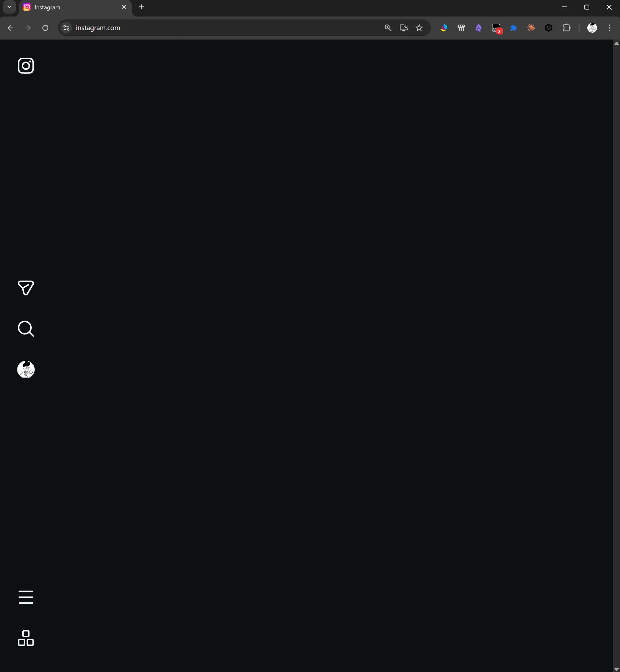Expand the tab search dropdown arrow
Image resolution: width=620 pixels, height=672 pixels.
9,7
